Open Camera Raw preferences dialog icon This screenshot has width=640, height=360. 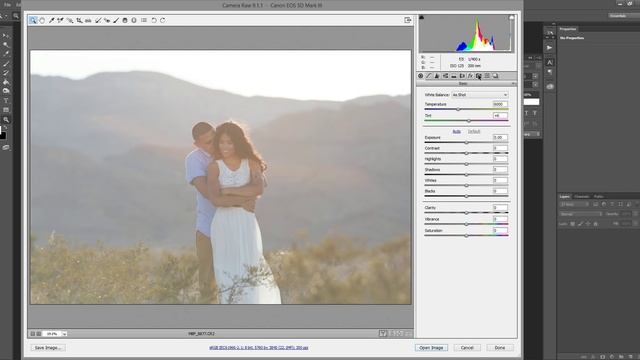(144, 20)
